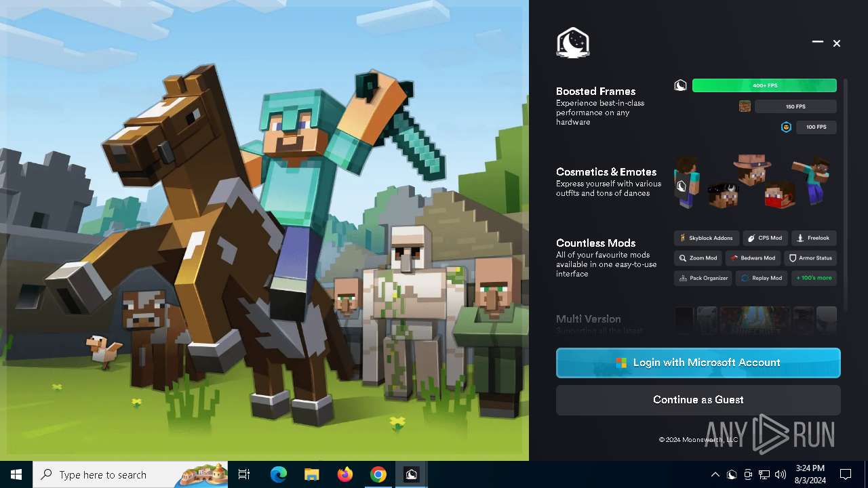Click the Lunar Client moon logo
This screenshot has height=488, width=868.
pos(573,43)
